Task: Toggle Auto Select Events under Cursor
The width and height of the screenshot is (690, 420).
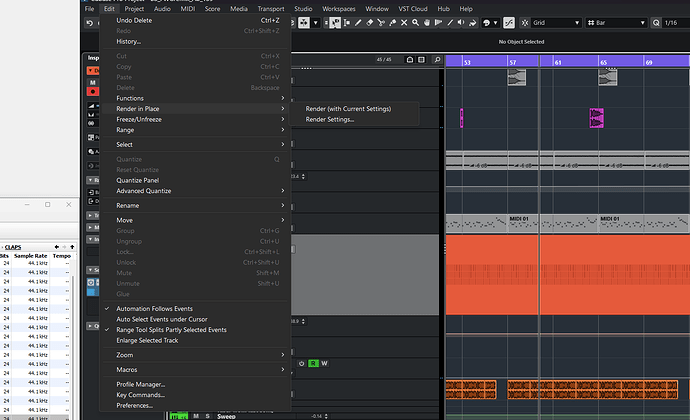Action: coord(163,319)
